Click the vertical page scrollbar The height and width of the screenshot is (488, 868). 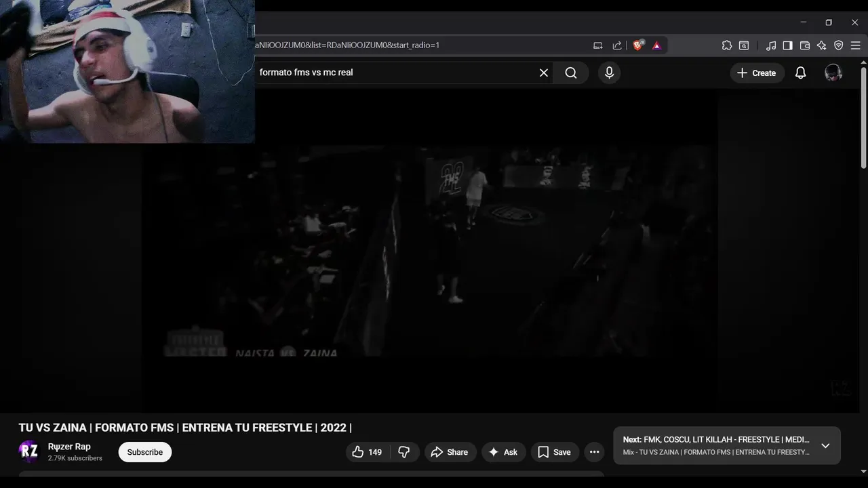[863, 118]
